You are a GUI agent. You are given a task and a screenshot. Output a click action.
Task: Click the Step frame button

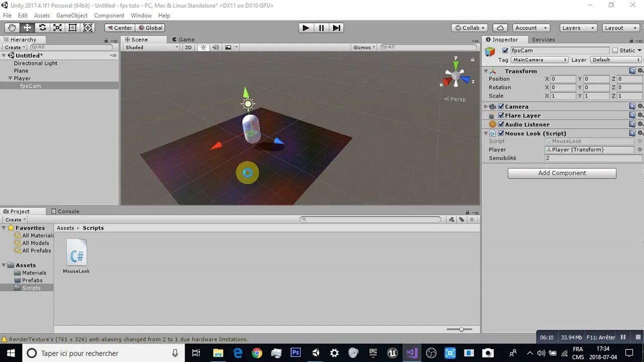pyautogui.click(x=337, y=28)
